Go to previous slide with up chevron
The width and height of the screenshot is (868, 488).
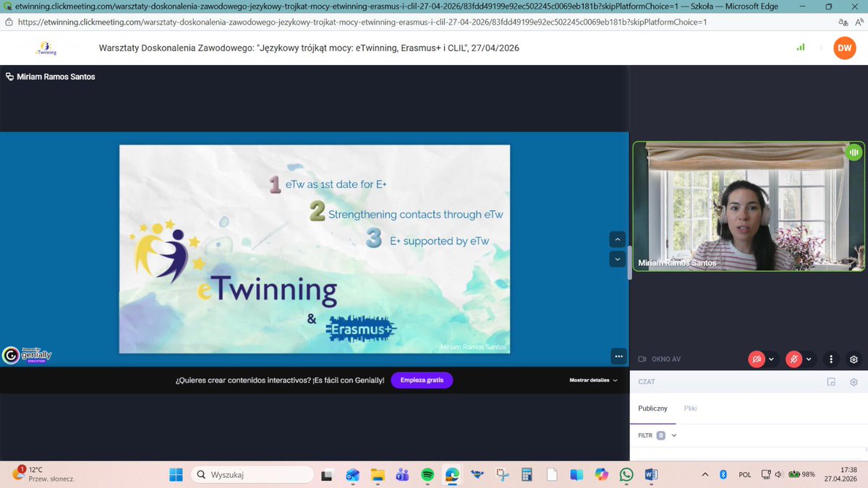[617, 239]
